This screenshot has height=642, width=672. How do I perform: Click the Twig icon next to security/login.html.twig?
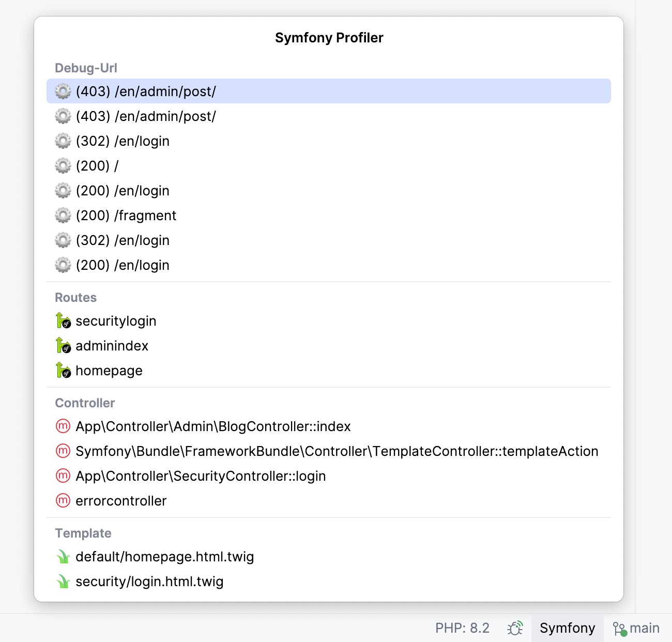click(63, 581)
